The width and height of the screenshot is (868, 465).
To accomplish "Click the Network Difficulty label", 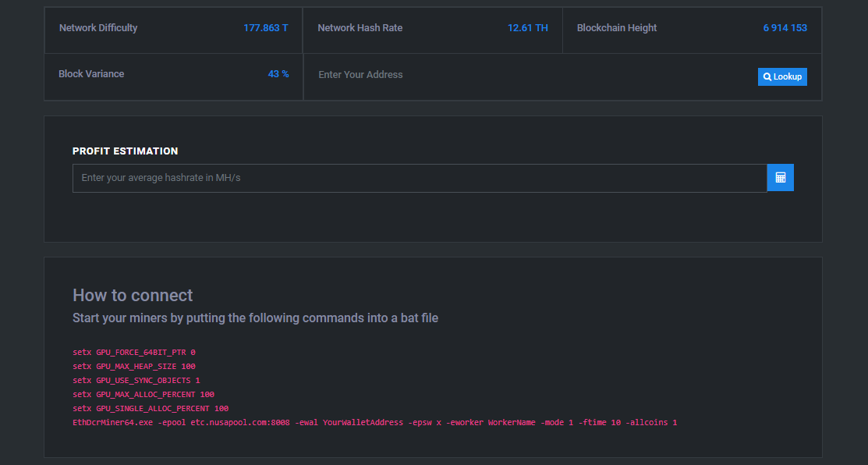I will click(x=98, y=27).
